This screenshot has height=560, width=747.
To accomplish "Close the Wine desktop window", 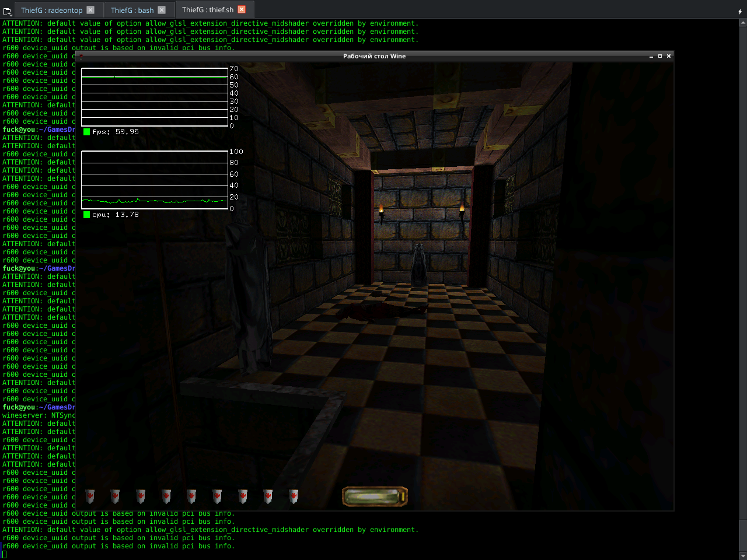I will (669, 56).
